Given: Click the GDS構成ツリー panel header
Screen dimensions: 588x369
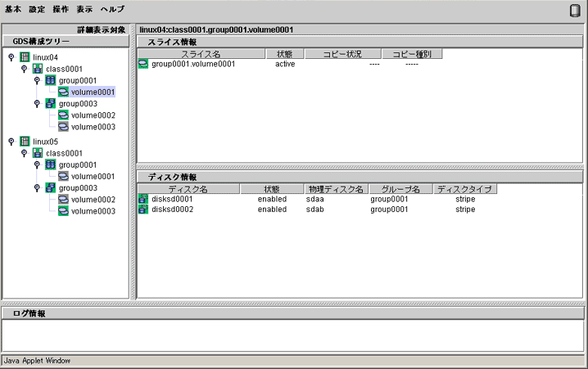Looking at the screenshot, I should coord(66,41).
